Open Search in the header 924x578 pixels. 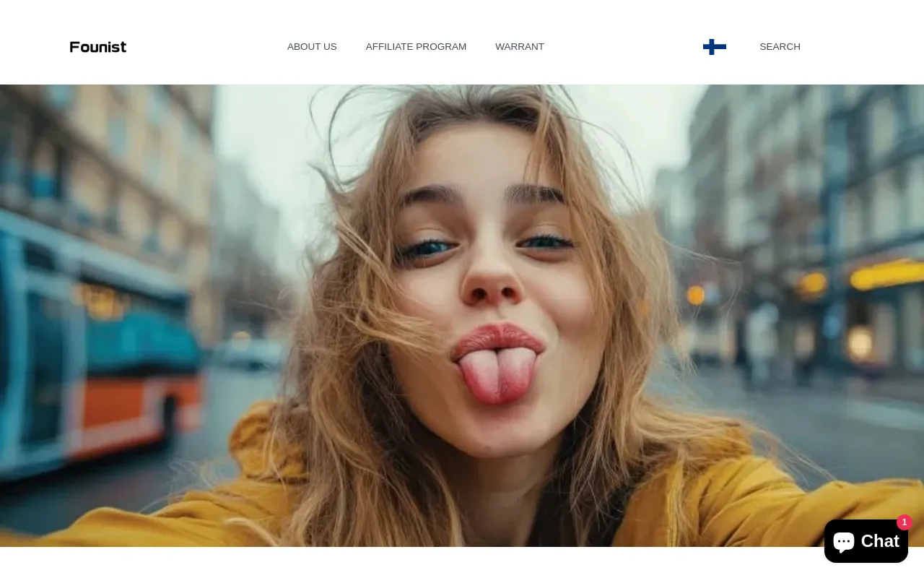point(780,47)
